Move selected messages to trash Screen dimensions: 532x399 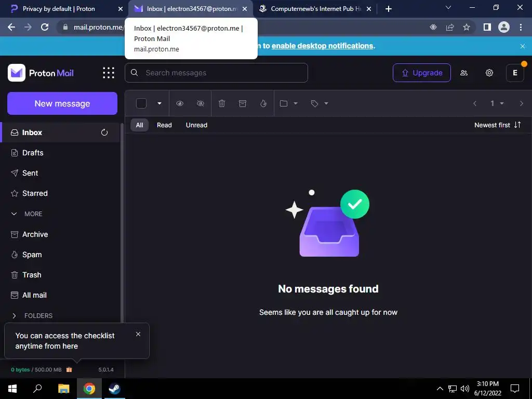221,103
